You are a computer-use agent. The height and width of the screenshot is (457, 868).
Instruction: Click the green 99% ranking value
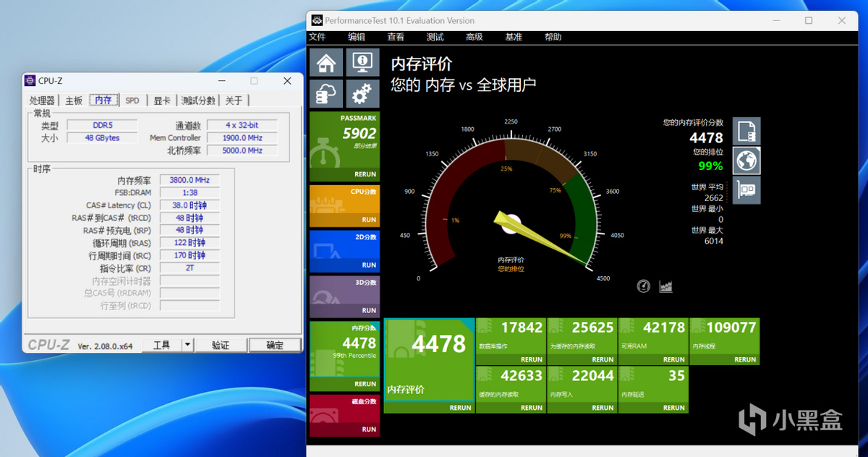point(710,166)
